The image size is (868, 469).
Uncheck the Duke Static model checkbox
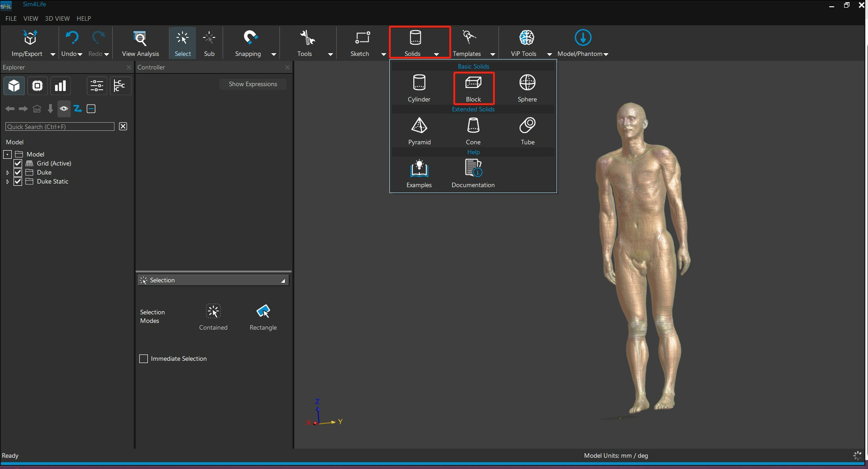[x=18, y=181]
